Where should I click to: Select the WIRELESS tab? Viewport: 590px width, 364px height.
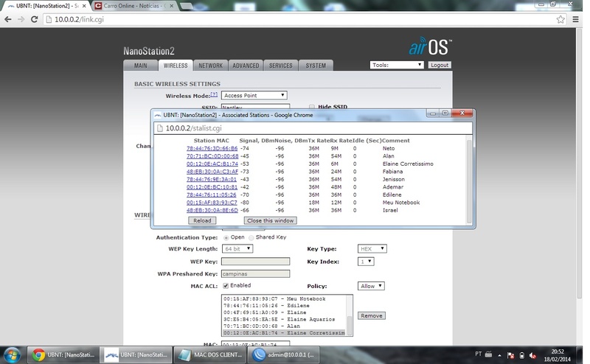click(x=176, y=66)
